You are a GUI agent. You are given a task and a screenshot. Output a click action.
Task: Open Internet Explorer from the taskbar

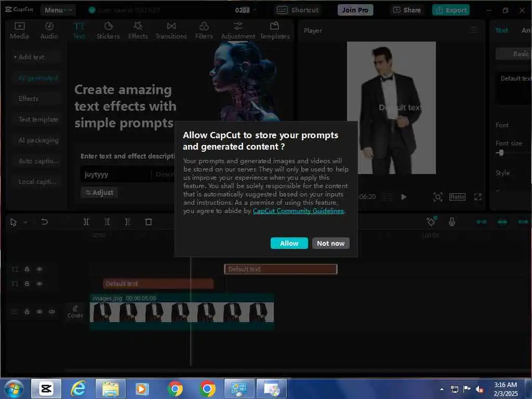coord(78,389)
